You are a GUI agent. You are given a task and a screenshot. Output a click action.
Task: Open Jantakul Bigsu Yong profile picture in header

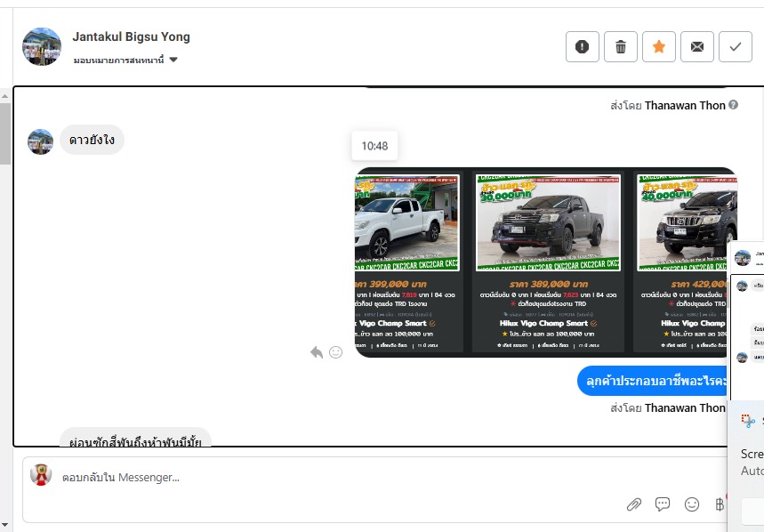coord(42,47)
